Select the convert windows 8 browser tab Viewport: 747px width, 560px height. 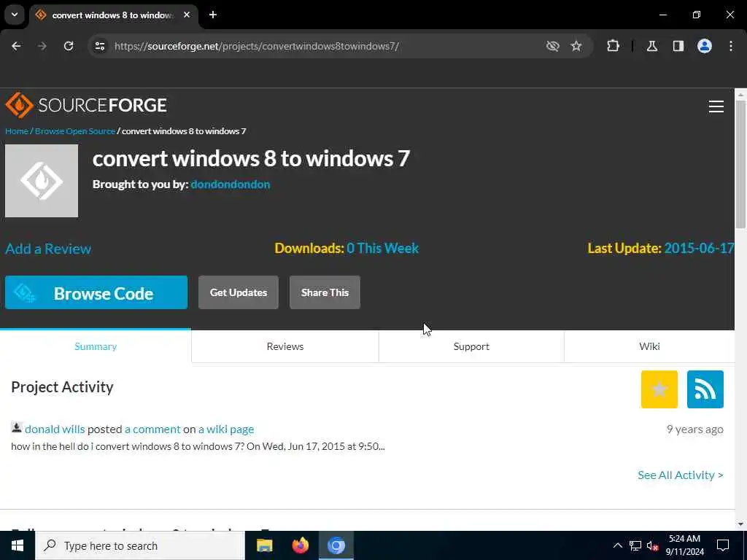(112, 15)
